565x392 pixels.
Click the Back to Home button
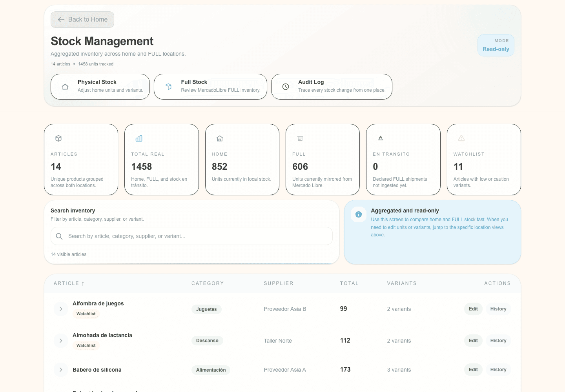coord(82,20)
